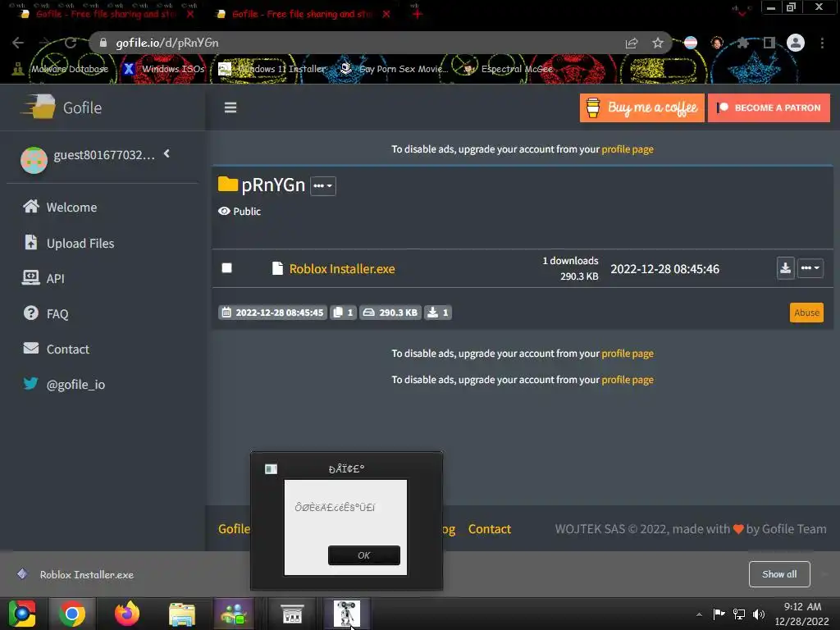Open Contact in the sidebar
The image size is (840, 630).
57,349
